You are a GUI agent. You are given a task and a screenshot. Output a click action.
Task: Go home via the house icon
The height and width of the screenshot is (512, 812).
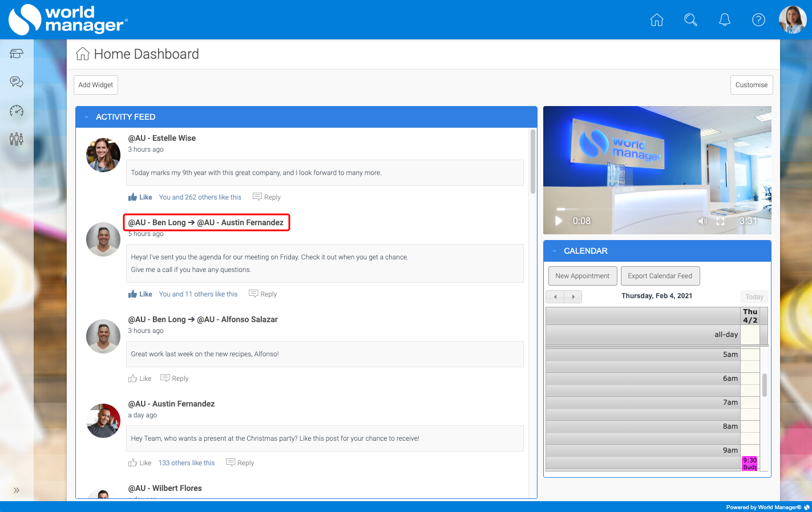point(656,19)
